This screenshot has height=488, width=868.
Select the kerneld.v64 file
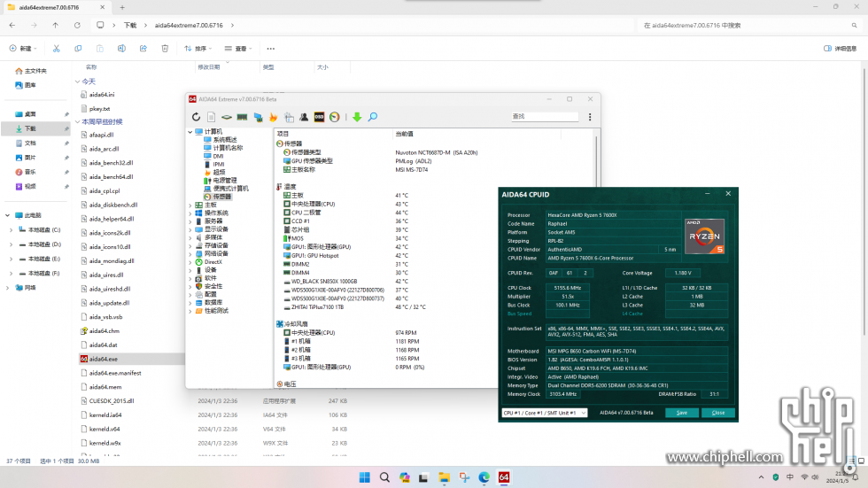coord(105,429)
